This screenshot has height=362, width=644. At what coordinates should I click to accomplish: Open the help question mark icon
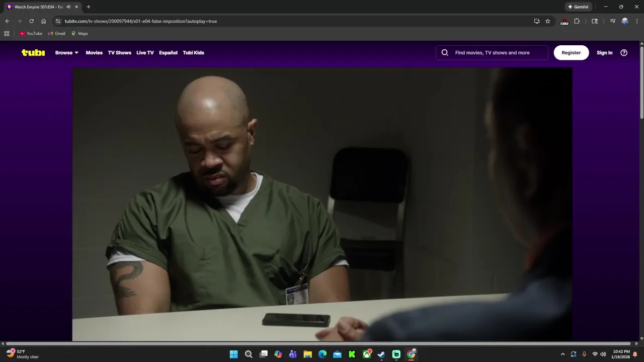point(624,53)
